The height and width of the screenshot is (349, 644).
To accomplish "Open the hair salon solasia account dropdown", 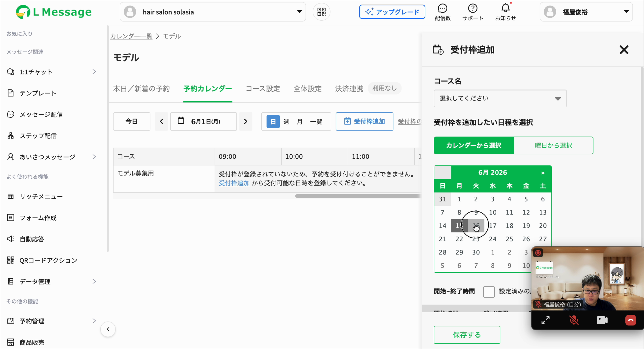I will (213, 12).
